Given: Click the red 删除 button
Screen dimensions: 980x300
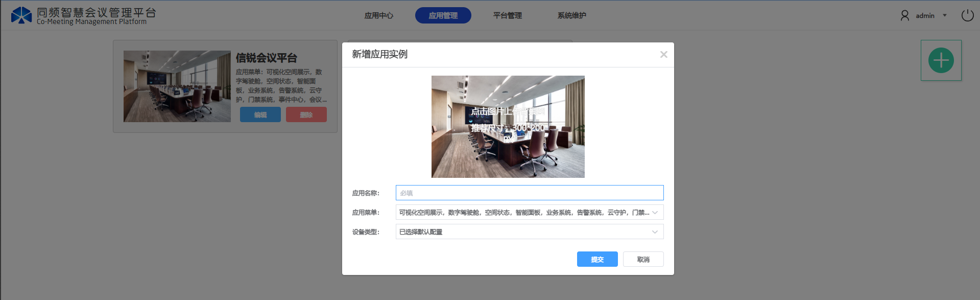Looking at the screenshot, I should [306, 115].
